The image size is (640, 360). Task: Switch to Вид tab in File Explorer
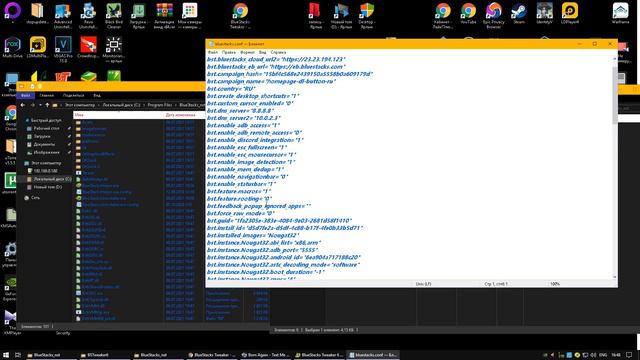[97, 95]
